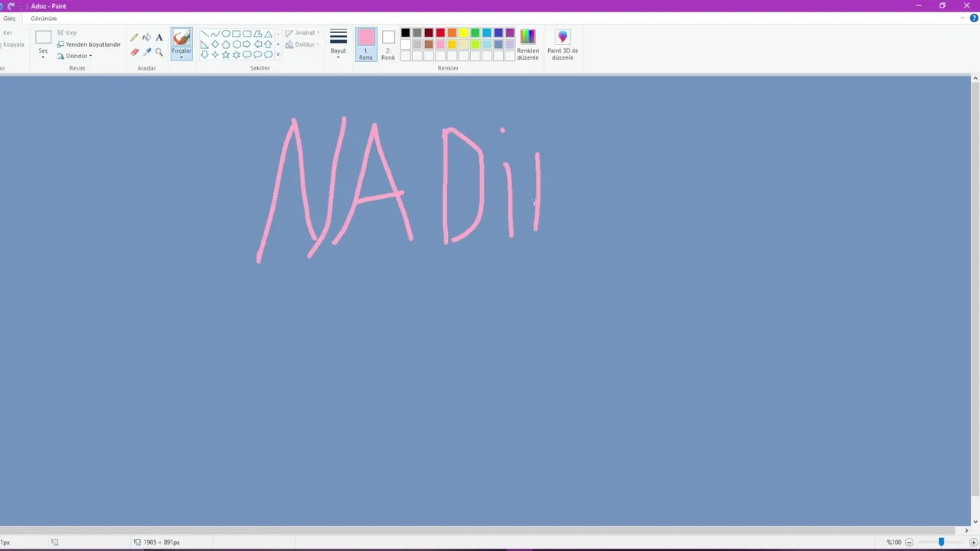Open Paint help question mark icon

tap(974, 18)
